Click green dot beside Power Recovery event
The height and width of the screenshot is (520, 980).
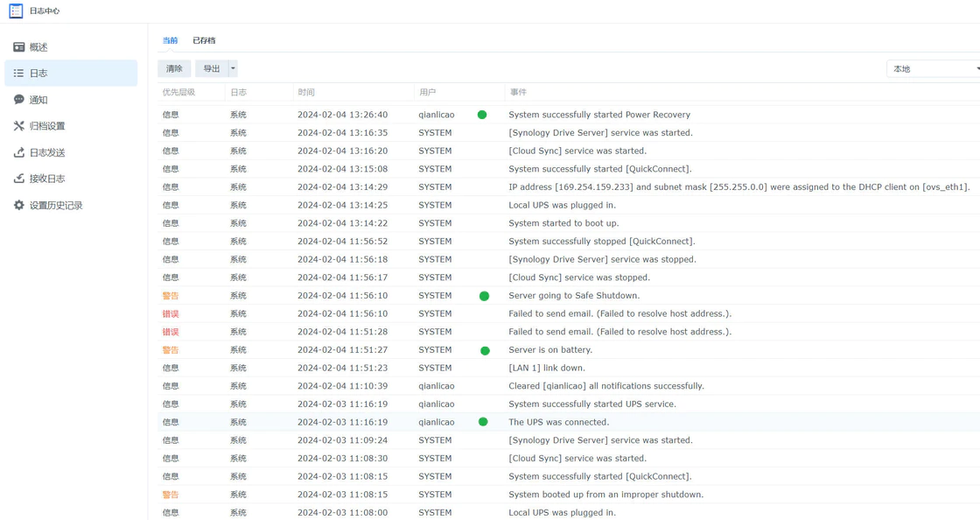(482, 115)
